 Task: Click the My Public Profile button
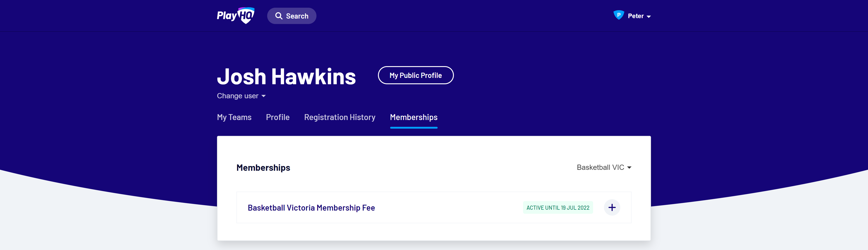[x=415, y=75]
